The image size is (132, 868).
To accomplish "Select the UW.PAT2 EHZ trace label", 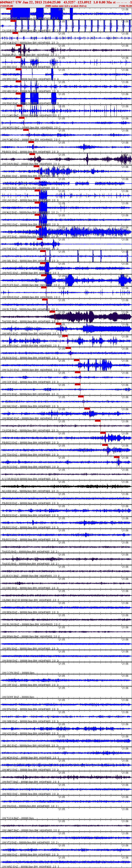I will pos(31,273).
